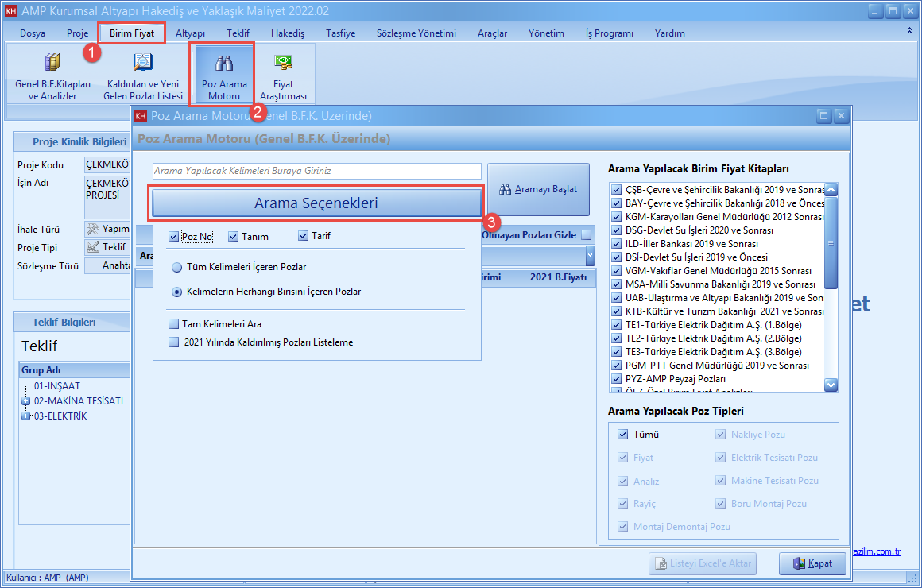Click the Aramayı Başlat button
Screen dimensions: 922x588
coord(538,189)
